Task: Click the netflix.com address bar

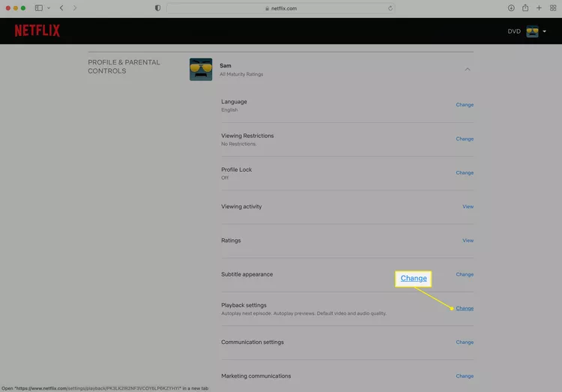Action: (281, 8)
